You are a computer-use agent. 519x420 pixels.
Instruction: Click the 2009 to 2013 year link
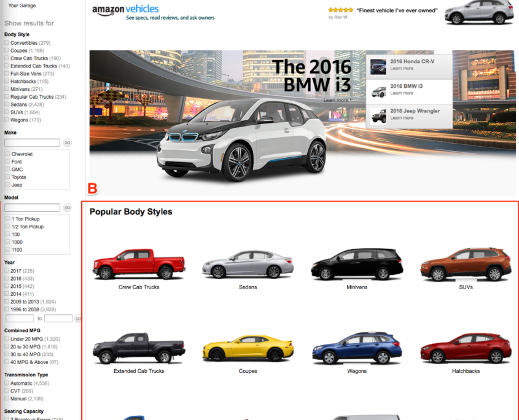click(33, 301)
